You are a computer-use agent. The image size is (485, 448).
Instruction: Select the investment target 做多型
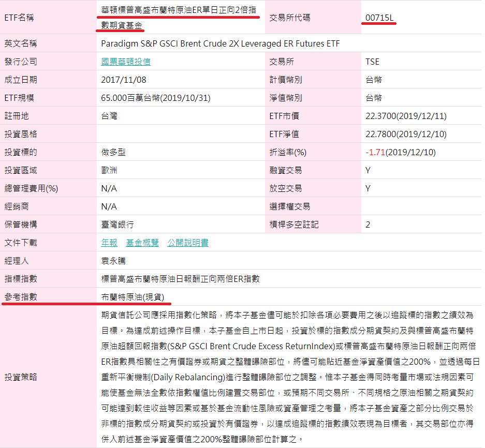[113, 152]
